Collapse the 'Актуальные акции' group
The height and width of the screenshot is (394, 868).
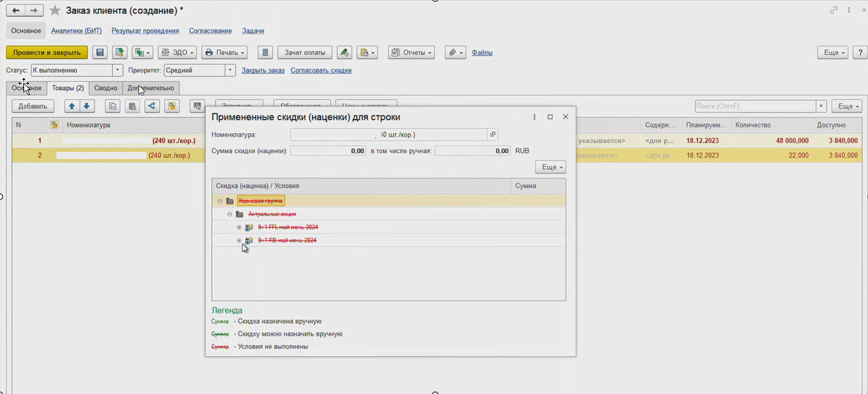click(x=230, y=214)
